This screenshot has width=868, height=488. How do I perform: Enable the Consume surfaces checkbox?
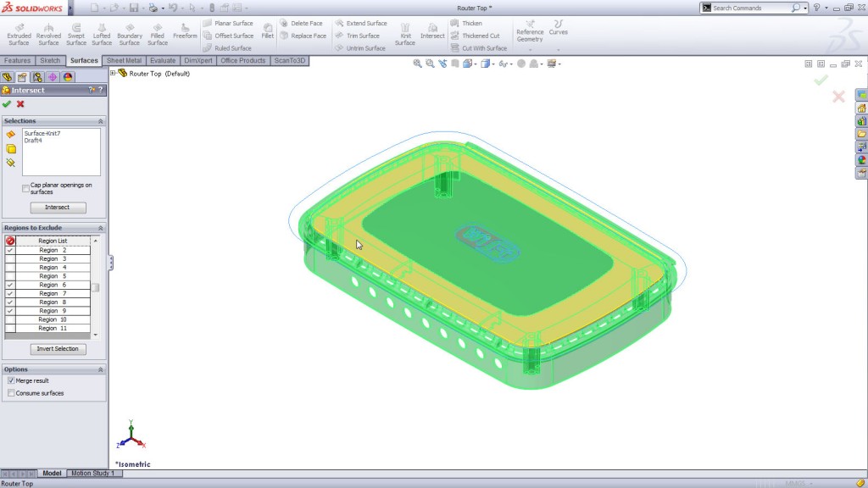coord(11,393)
